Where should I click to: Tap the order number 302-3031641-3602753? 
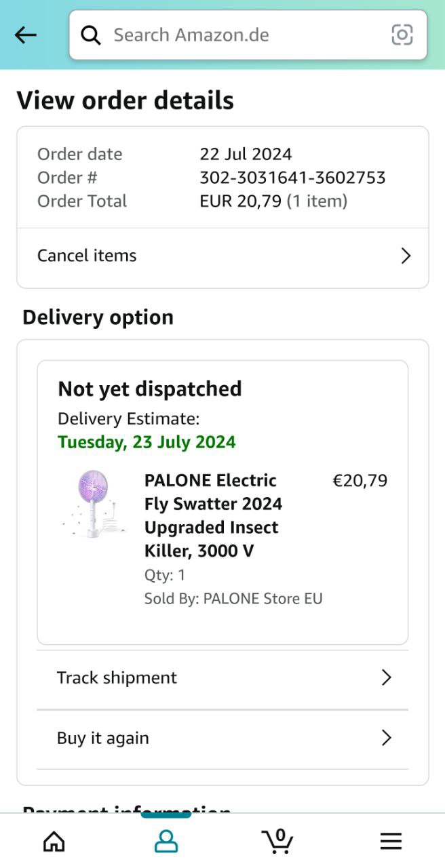coord(292,178)
